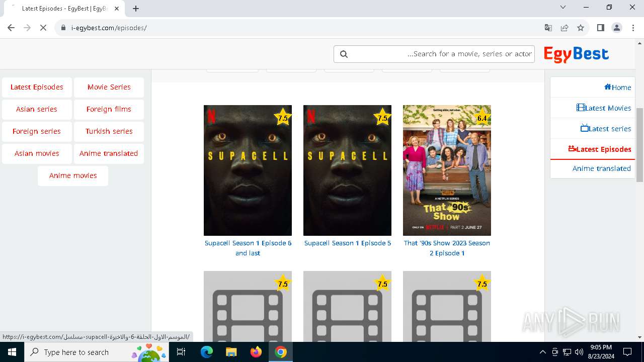This screenshot has height=362, width=644.
Task: Click the EgyBest logo
Action: point(576,54)
